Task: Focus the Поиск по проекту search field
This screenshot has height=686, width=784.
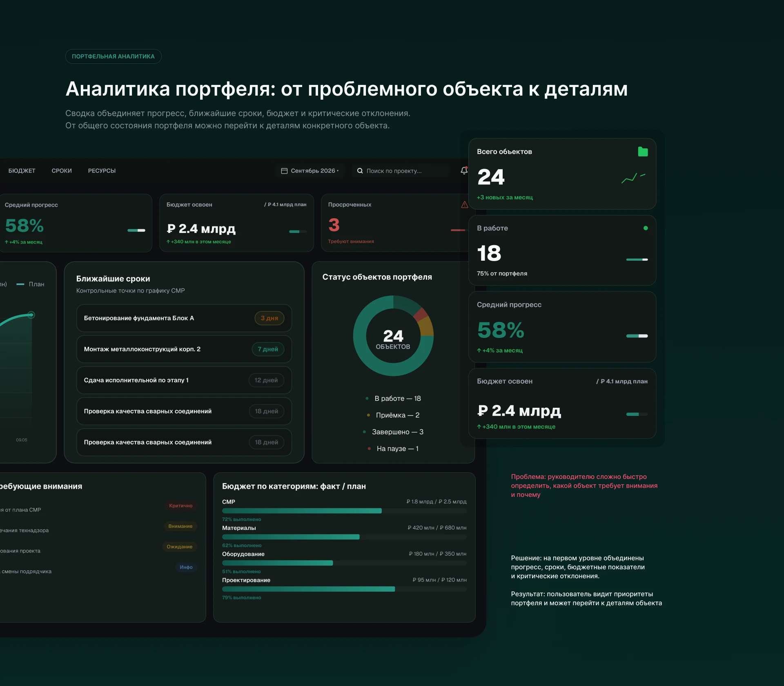Action: 400,171
